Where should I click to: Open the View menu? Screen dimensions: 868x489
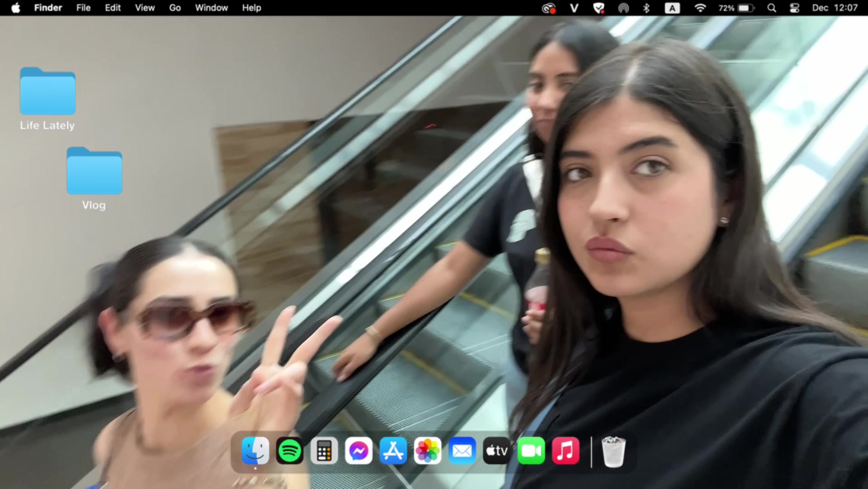tap(145, 8)
